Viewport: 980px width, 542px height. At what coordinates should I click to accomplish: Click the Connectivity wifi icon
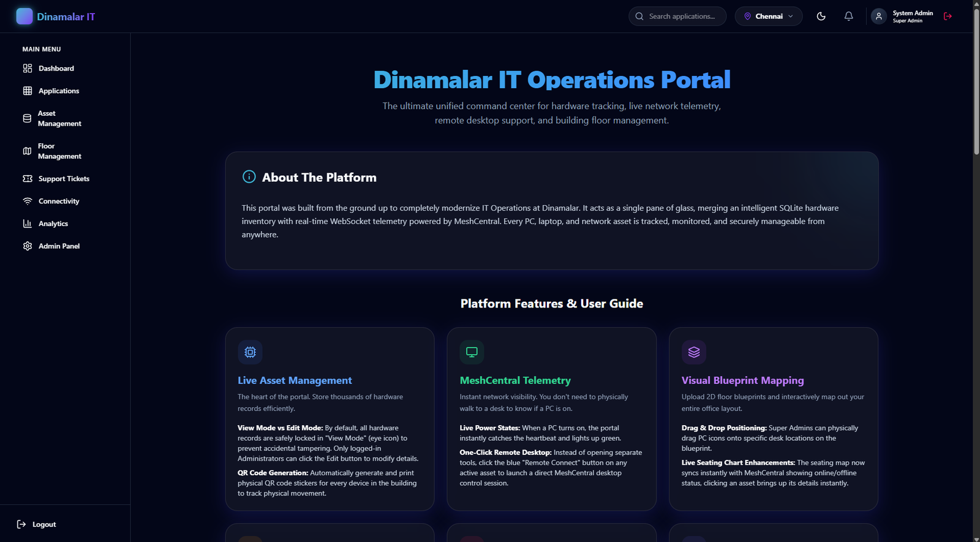[x=28, y=201]
